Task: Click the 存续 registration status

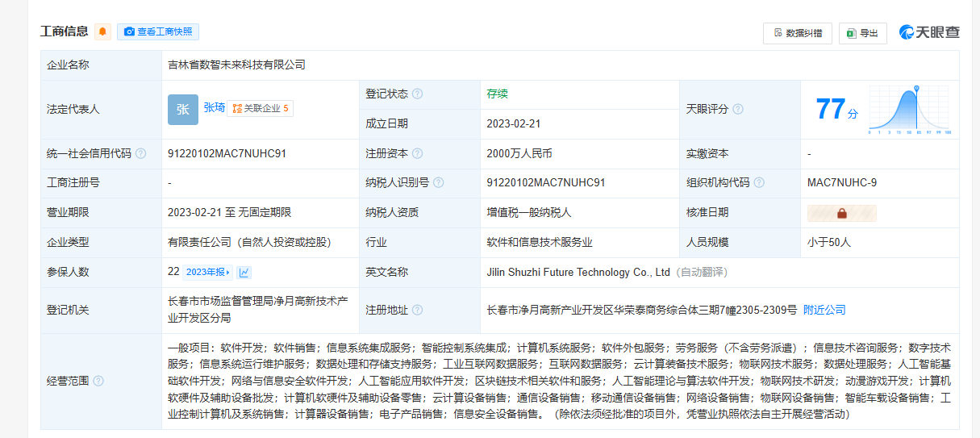Action: coord(497,94)
